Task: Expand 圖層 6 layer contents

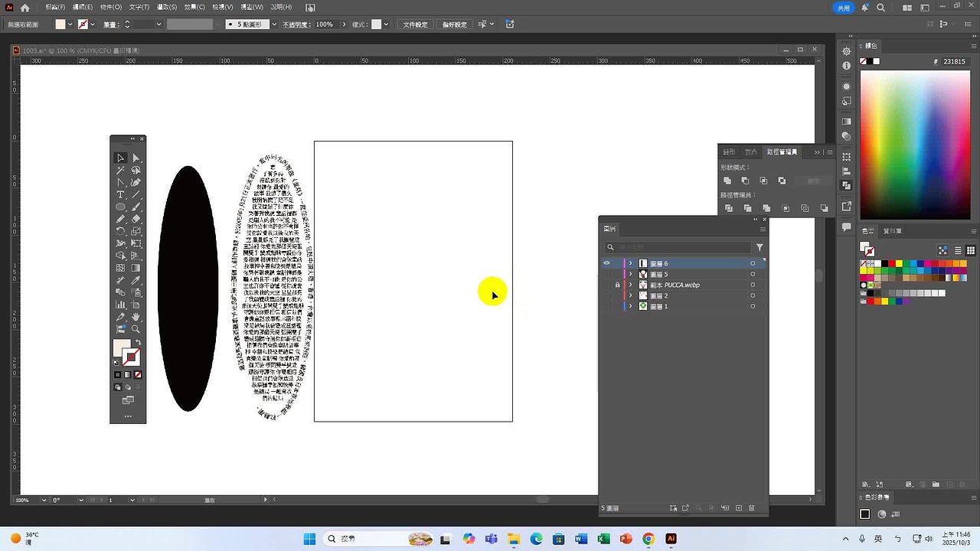Action: pyautogui.click(x=631, y=263)
